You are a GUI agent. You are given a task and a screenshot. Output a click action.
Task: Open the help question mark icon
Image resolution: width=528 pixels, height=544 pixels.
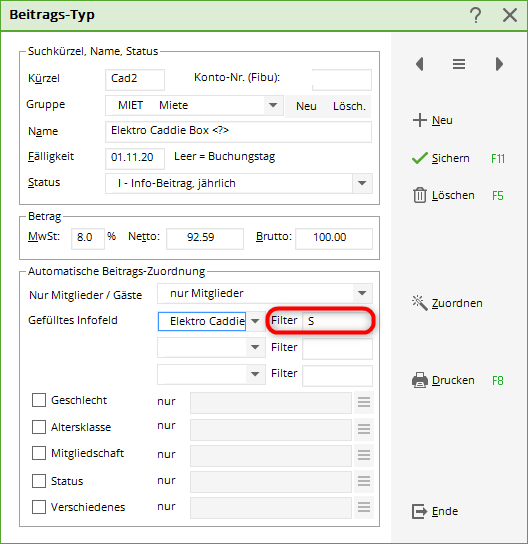(x=476, y=16)
